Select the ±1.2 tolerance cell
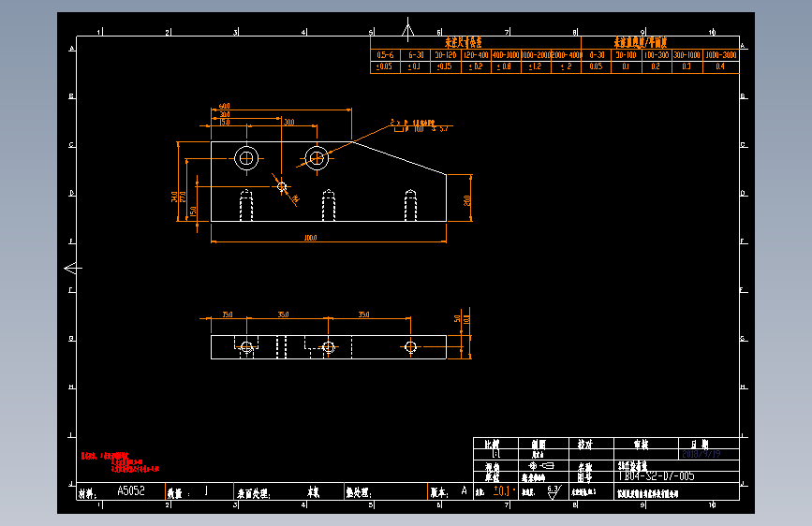The width and height of the screenshot is (812, 526). point(536,66)
